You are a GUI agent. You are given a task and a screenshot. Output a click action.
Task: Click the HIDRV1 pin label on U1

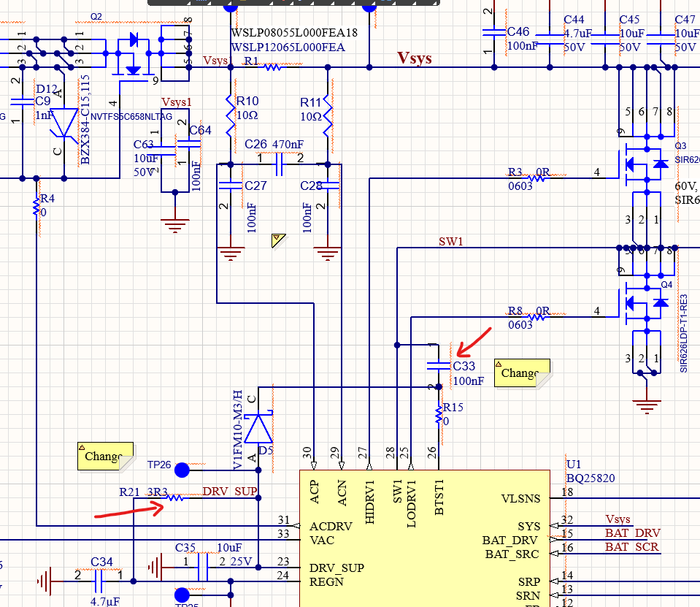(369, 502)
